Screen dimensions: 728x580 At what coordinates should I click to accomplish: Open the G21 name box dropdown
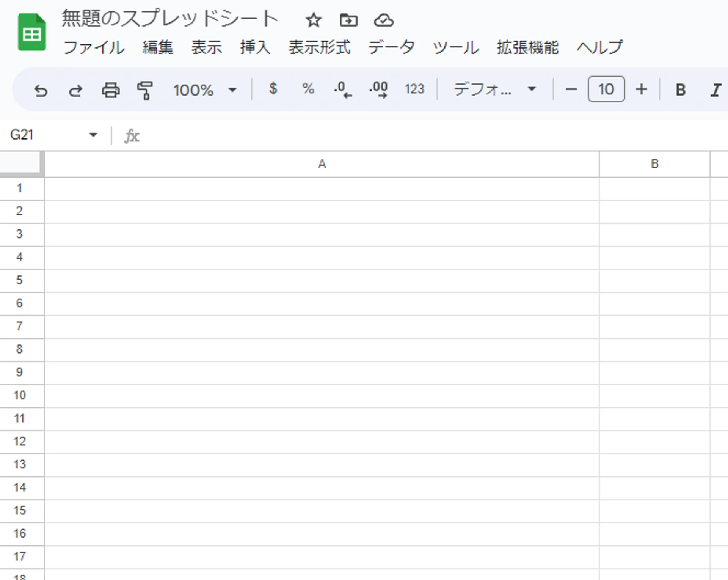pos(93,135)
